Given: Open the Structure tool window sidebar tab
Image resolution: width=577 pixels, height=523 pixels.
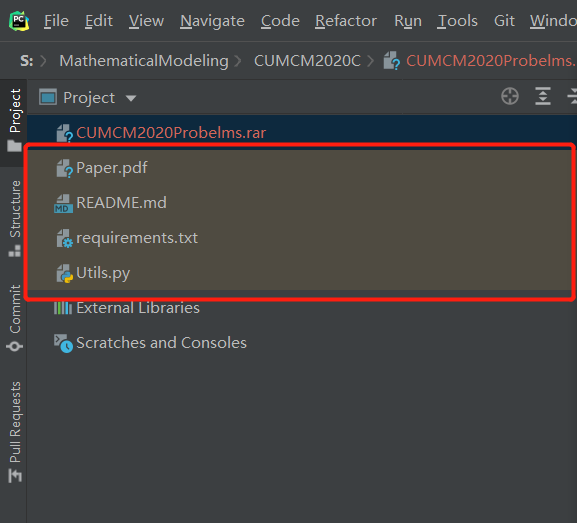Looking at the screenshot, I should tap(15, 218).
